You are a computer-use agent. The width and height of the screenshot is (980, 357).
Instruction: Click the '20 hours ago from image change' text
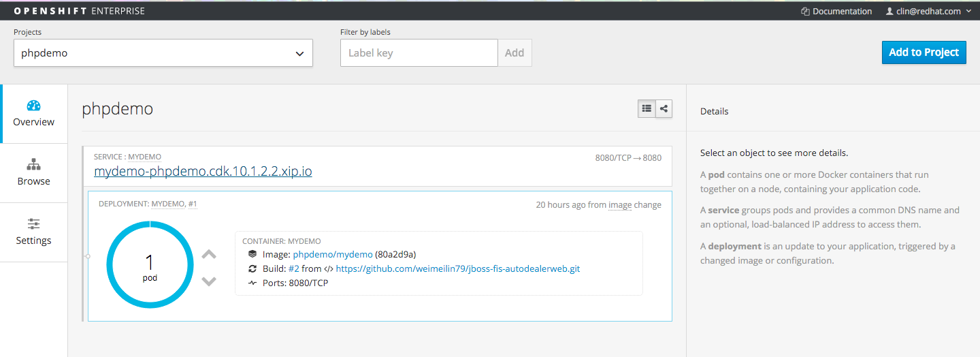(598, 204)
